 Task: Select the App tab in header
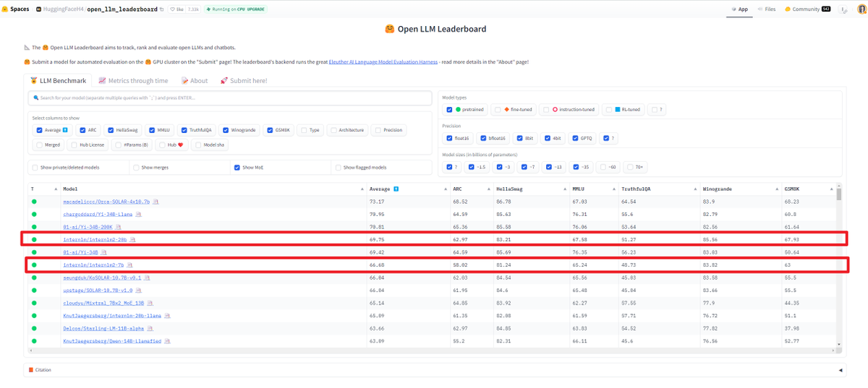click(x=739, y=9)
